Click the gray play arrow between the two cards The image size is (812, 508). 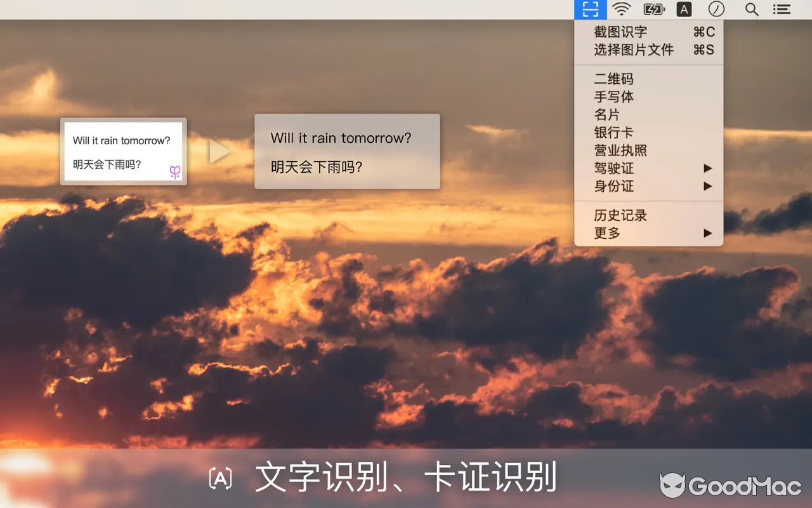219,150
